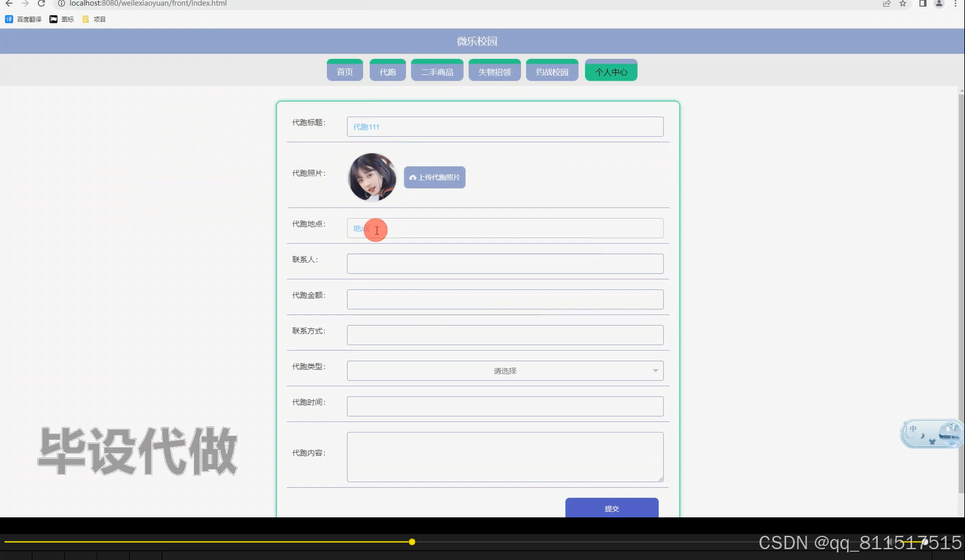Viewport: 965px width, 560px height.
Task: Click the upload cloud icon on 上传代跑照片
Action: pos(412,177)
